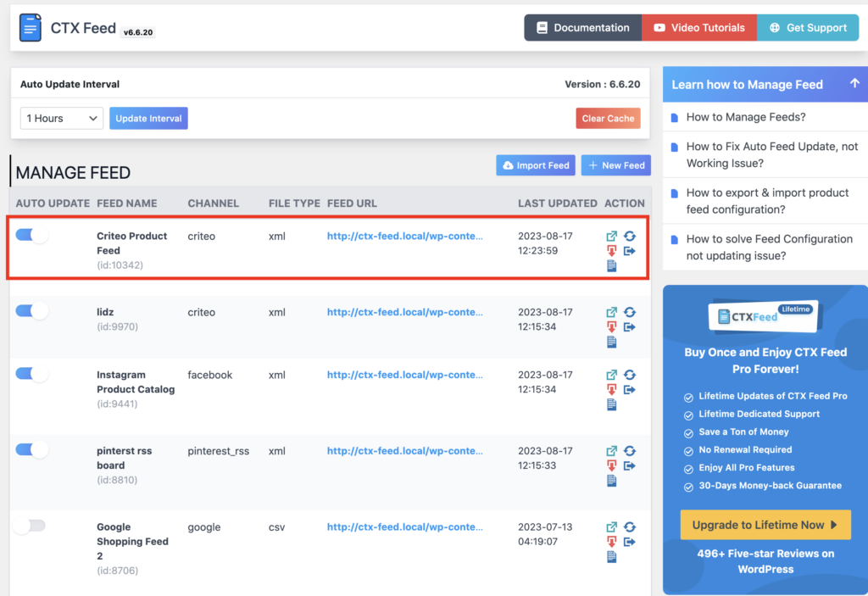Click the Get Support button
Screen dimensions: 868x596
tap(808, 28)
